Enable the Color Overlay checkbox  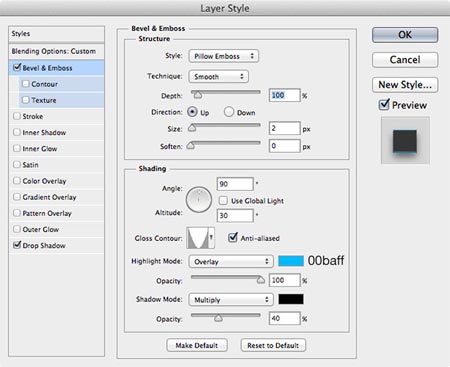click(x=16, y=181)
